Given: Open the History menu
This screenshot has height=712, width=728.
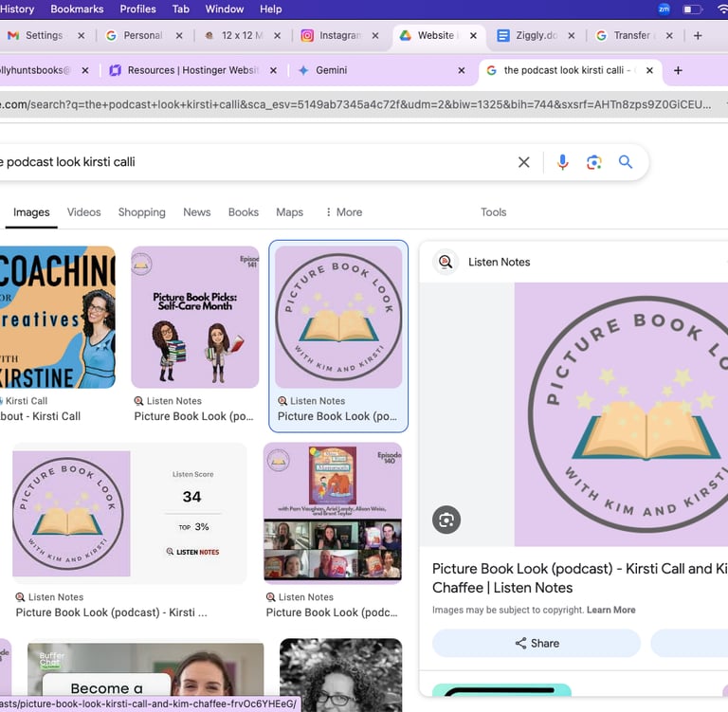Looking at the screenshot, I should [17, 9].
